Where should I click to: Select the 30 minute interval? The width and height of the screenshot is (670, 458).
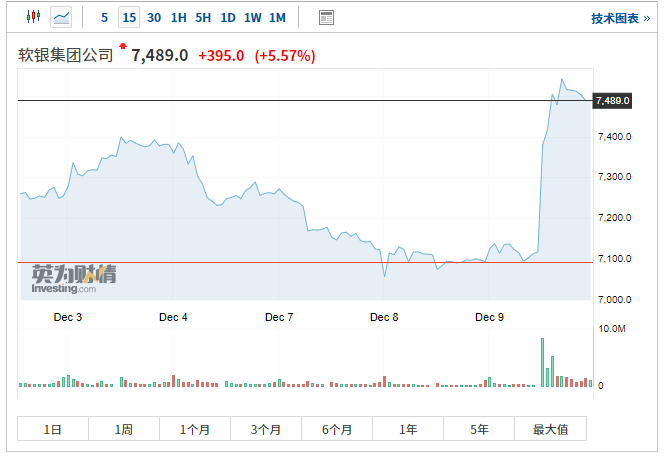click(x=154, y=18)
